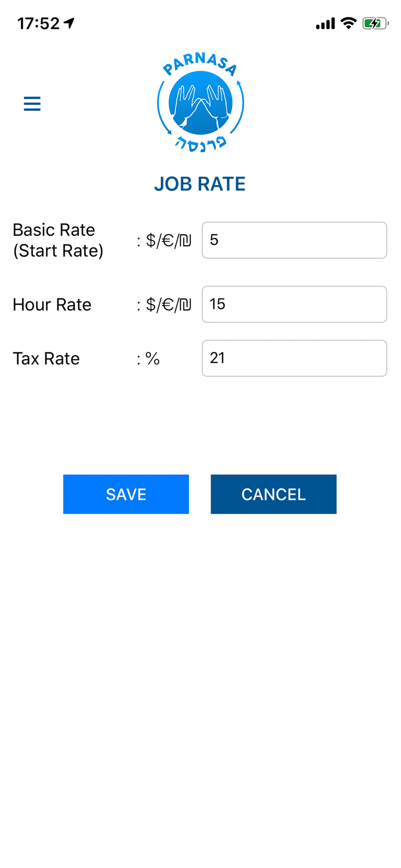Focus the Tax Rate input field

coord(294,358)
